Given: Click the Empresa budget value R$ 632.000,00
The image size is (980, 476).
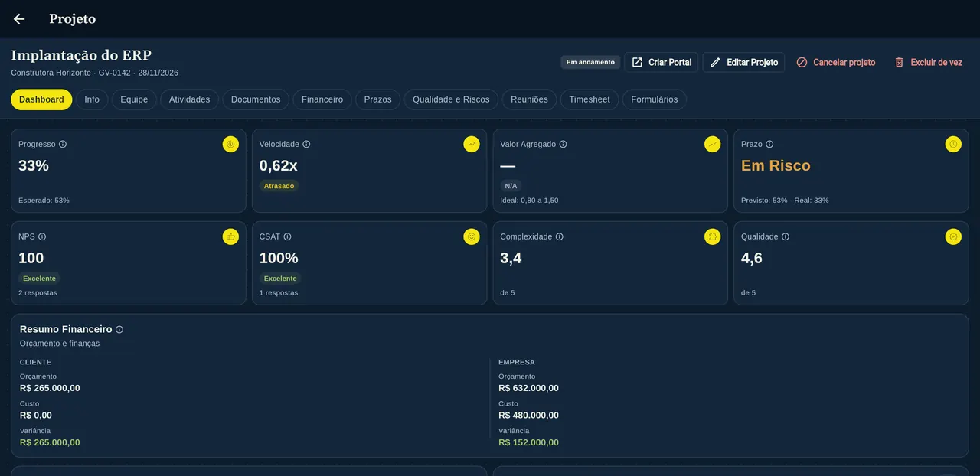Looking at the screenshot, I should (x=528, y=388).
